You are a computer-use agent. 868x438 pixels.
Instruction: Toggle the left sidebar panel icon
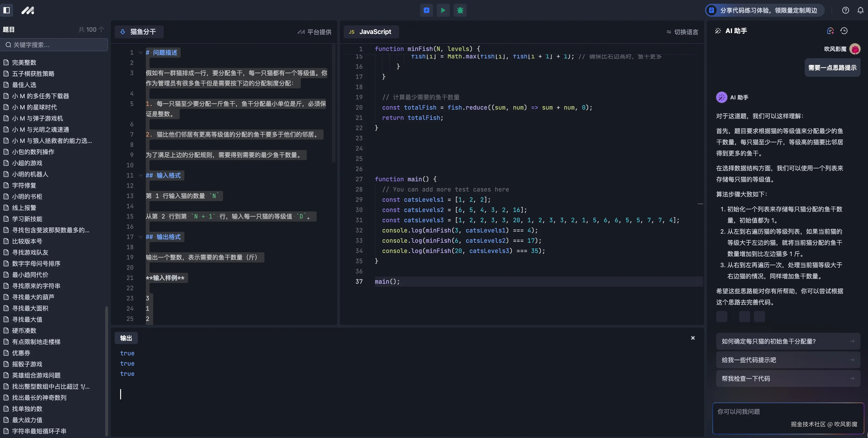coord(6,10)
